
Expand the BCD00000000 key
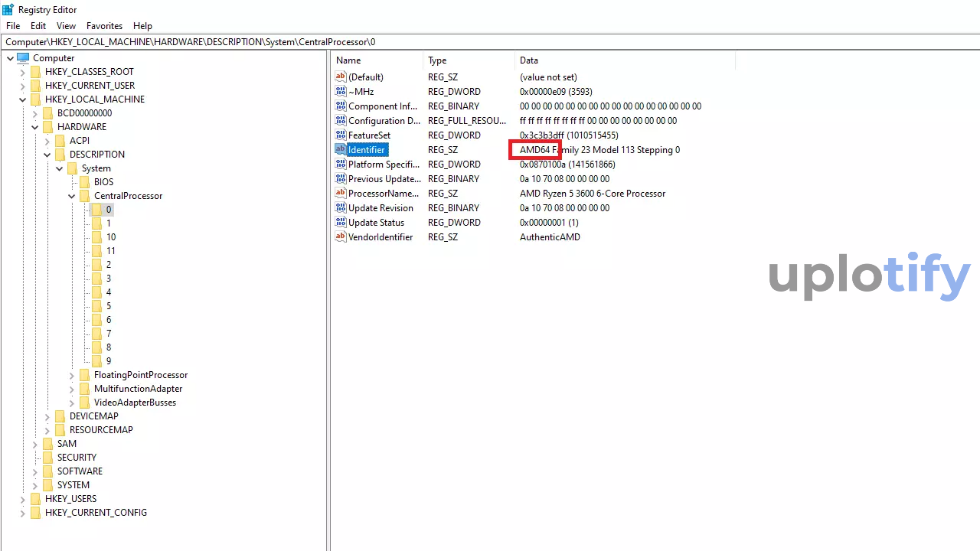(34, 113)
